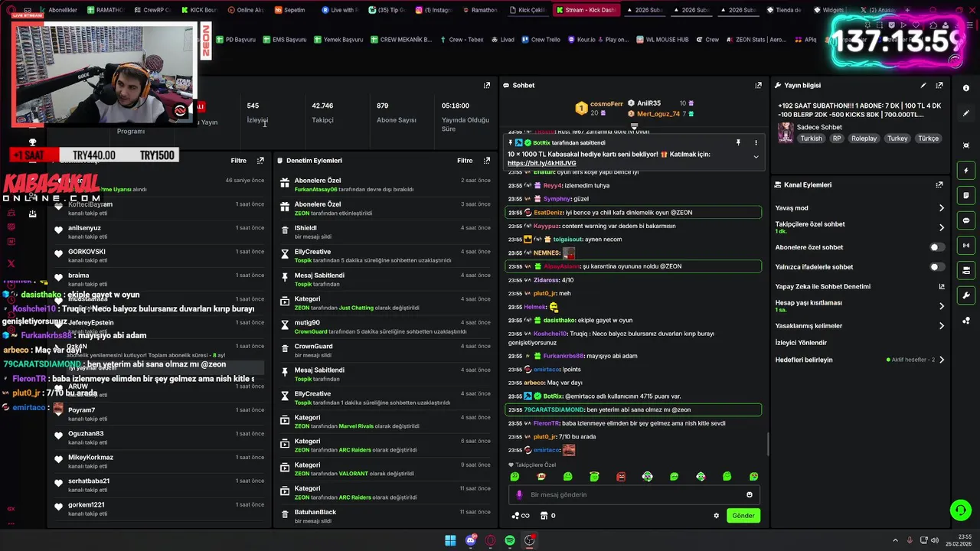This screenshot has width=980, height=551.
Task: Open the shop icon showing 0
Action: 547,516
